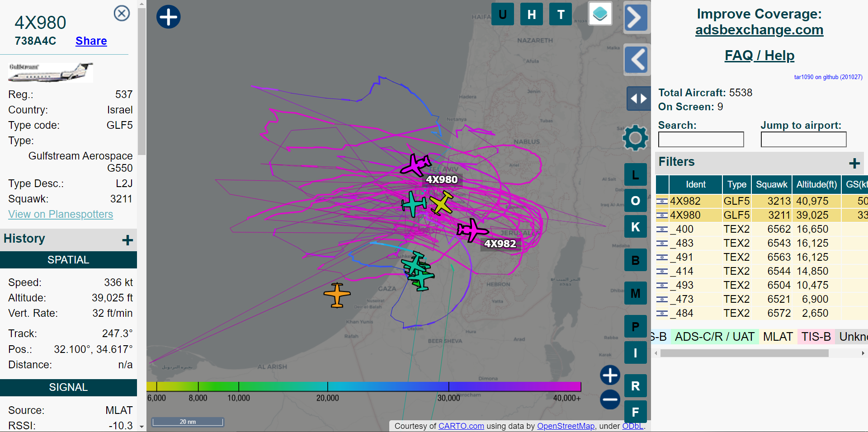The image size is (868, 432).
Task: Select the _483 TEX2 row
Action: tap(762, 243)
